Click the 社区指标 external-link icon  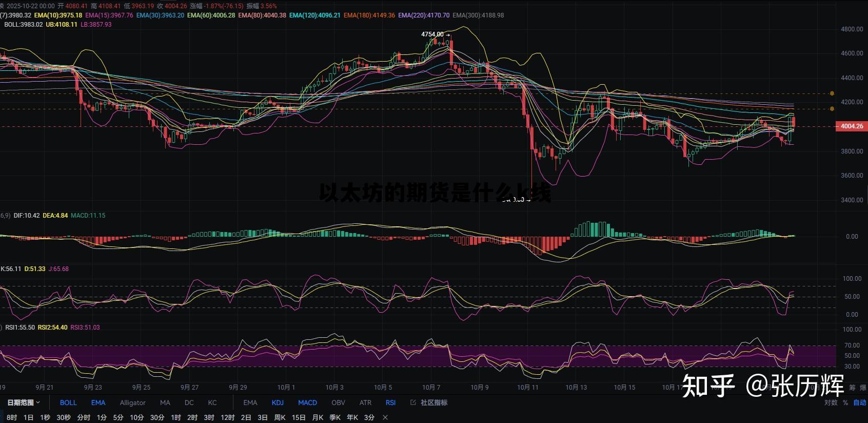pyautogui.click(x=413, y=403)
